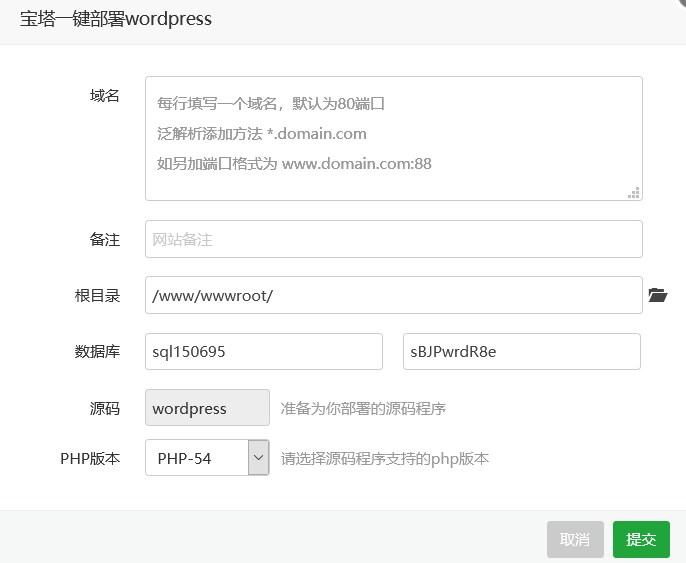
Task: Click the 根目录 label
Action: tap(97, 296)
